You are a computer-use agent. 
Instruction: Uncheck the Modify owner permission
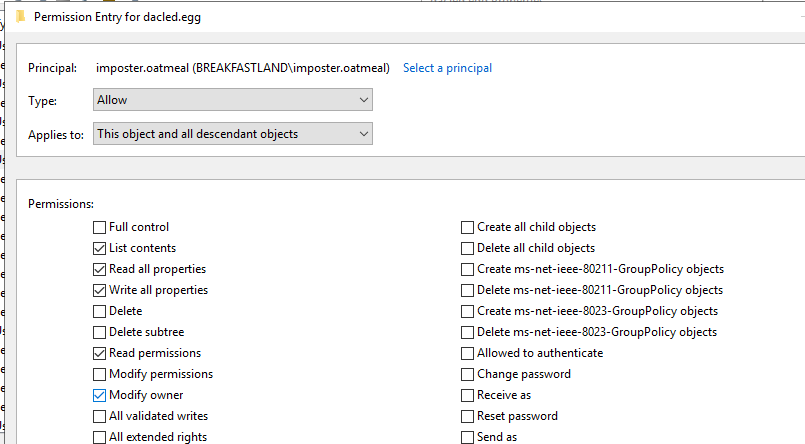99,395
